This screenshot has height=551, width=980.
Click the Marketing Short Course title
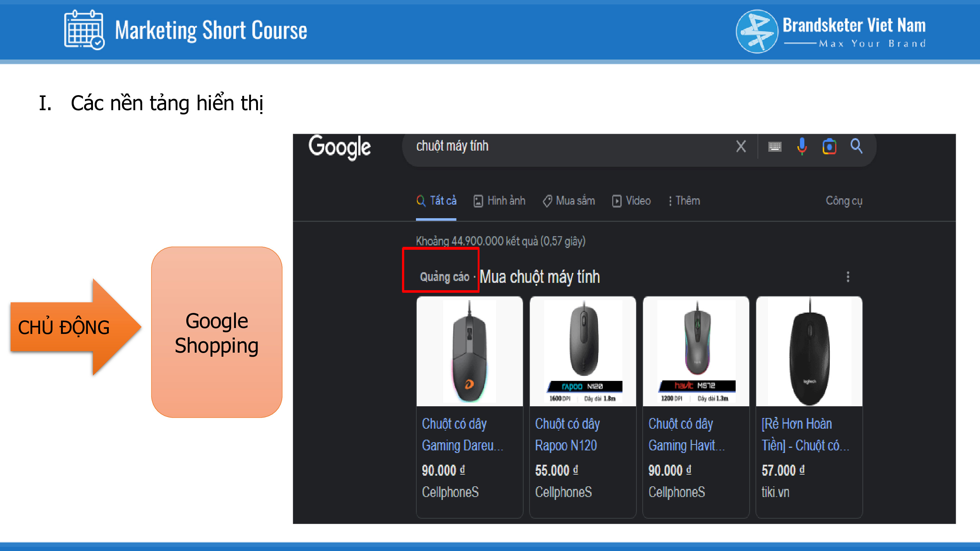(x=211, y=30)
